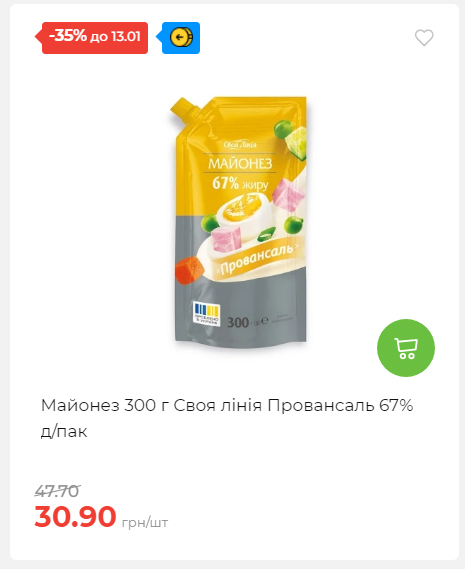This screenshot has height=569, width=465.
Task: Select the red -35% discount badge
Action: (92, 38)
